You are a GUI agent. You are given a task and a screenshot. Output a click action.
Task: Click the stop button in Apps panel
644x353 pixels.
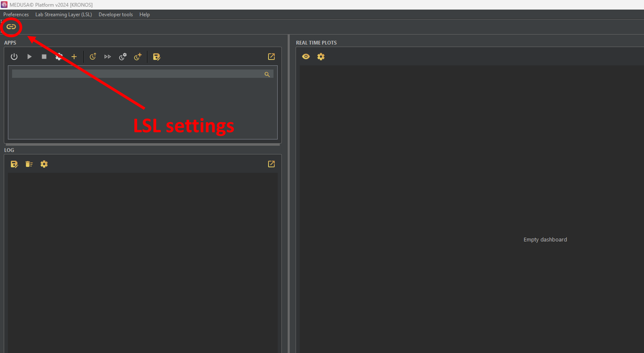(x=44, y=57)
